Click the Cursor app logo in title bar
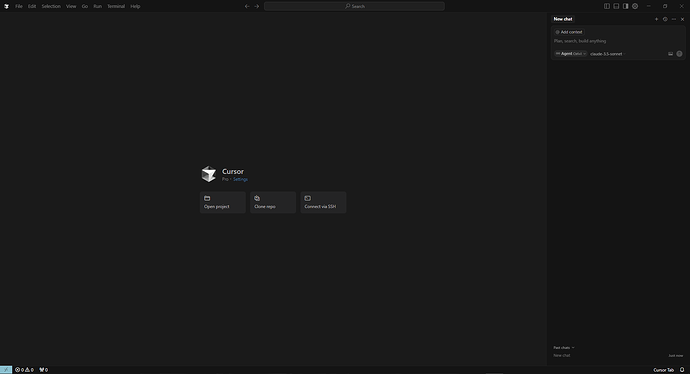This screenshot has height=374, width=690. coord(6,6)
